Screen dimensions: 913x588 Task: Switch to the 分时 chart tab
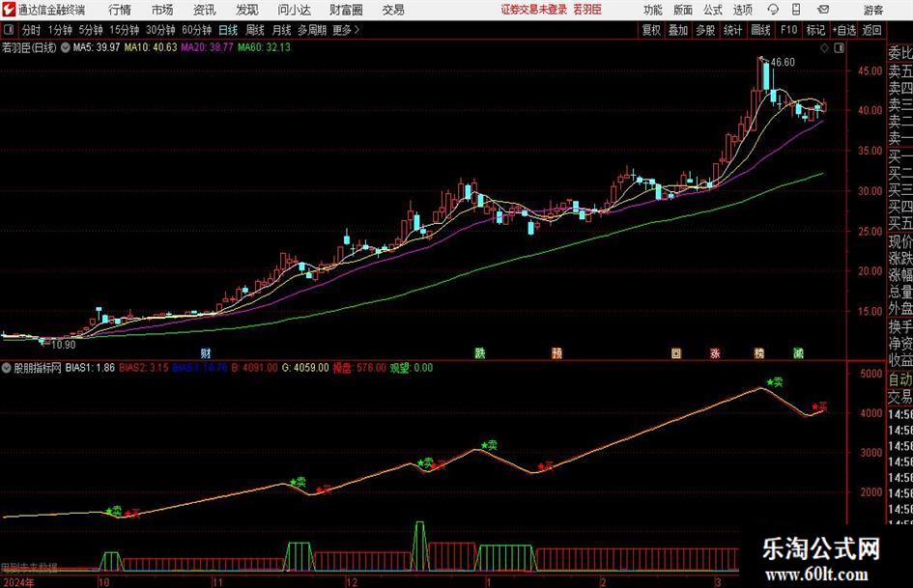click(x=31, y=30)
